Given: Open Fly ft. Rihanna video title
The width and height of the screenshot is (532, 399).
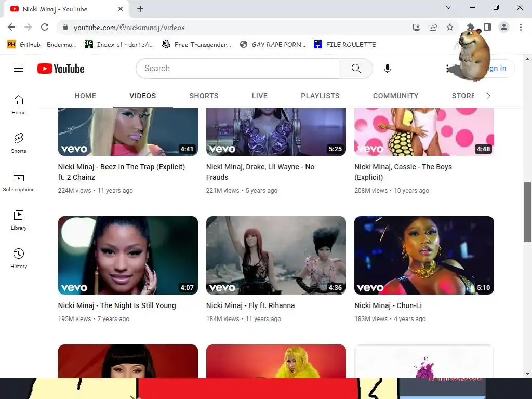Looking at the screenshot, I should coord(250,305).
